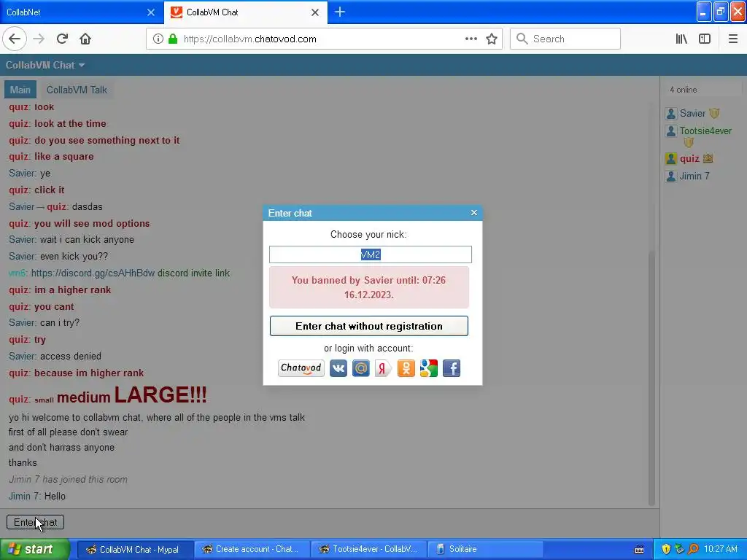Viewport: 747px width, 560px height.
Task: Click the keyboard icon in taskbar
Action: [639, 550]
